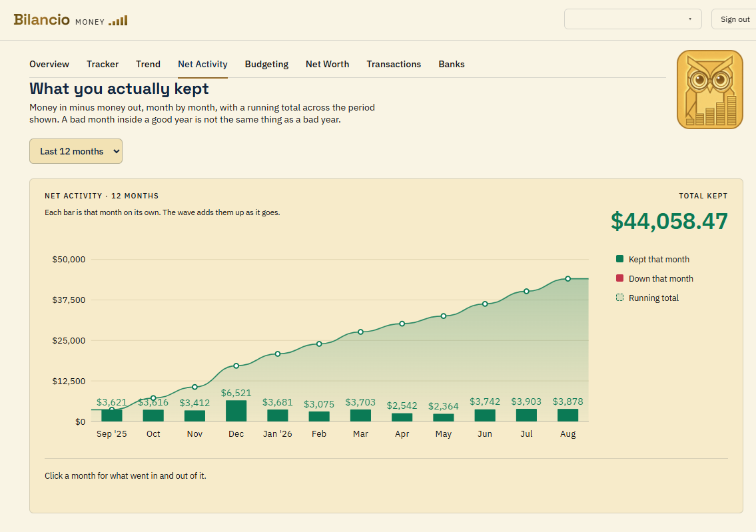Image resolution: width=756 pixels, height=532 pixels.
Task: Select the October bar
Action: point(153,415)
